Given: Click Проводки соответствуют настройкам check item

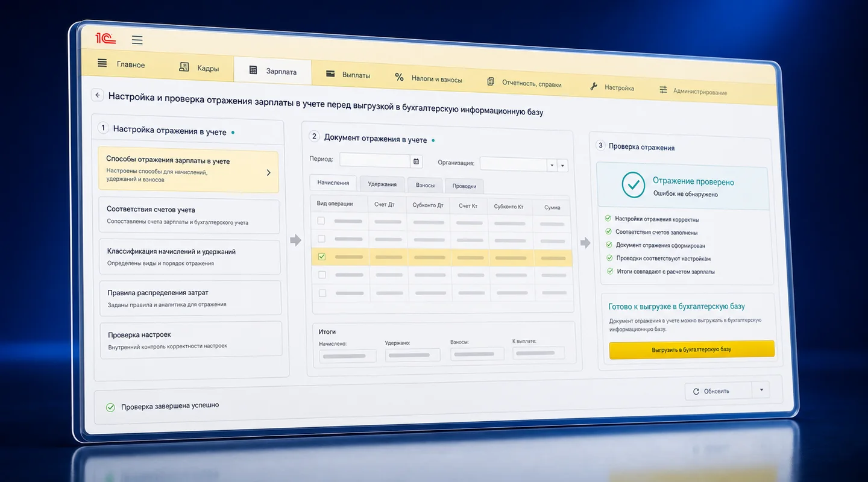Looking at the screenshot, I should pyautogui.click(x=658, y=258).
